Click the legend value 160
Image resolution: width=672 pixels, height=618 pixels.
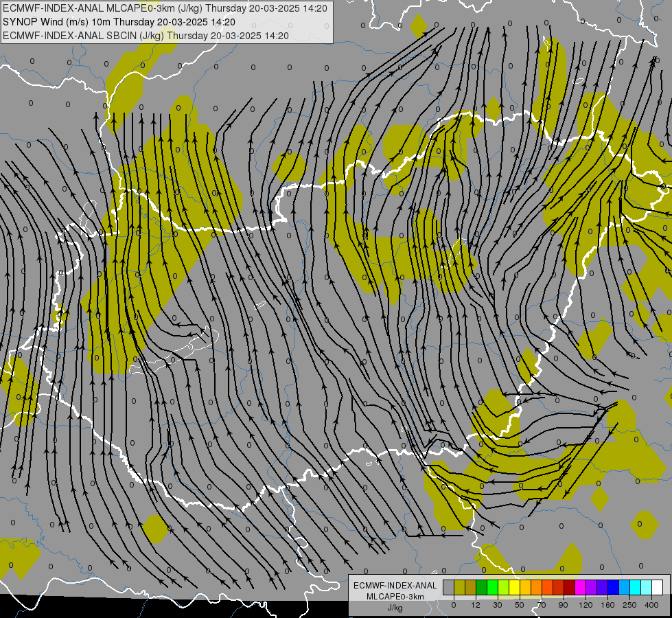(607, 605)
